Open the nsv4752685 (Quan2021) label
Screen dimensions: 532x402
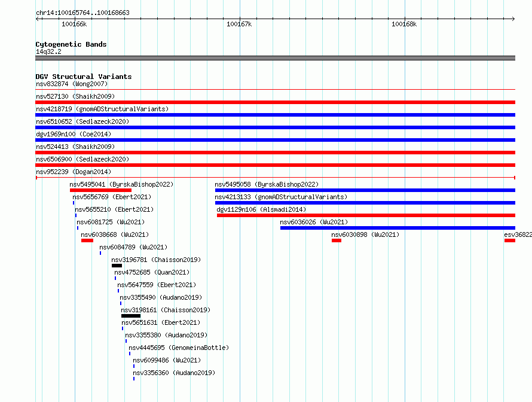point(152,272)
